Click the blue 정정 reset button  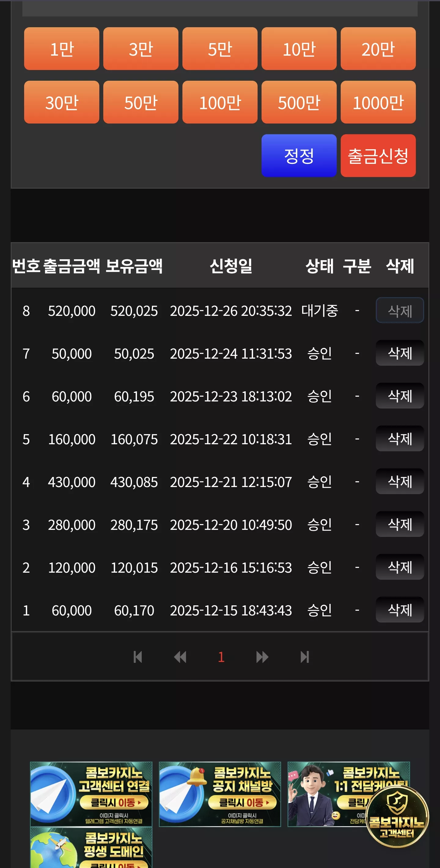(x=299, y=156)
